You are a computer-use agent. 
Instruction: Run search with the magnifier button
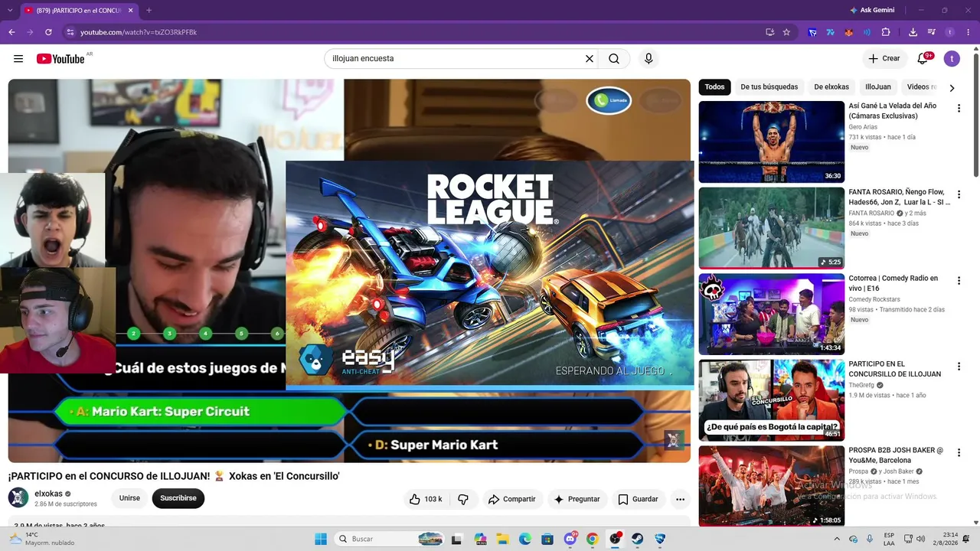tap(614, 59)
